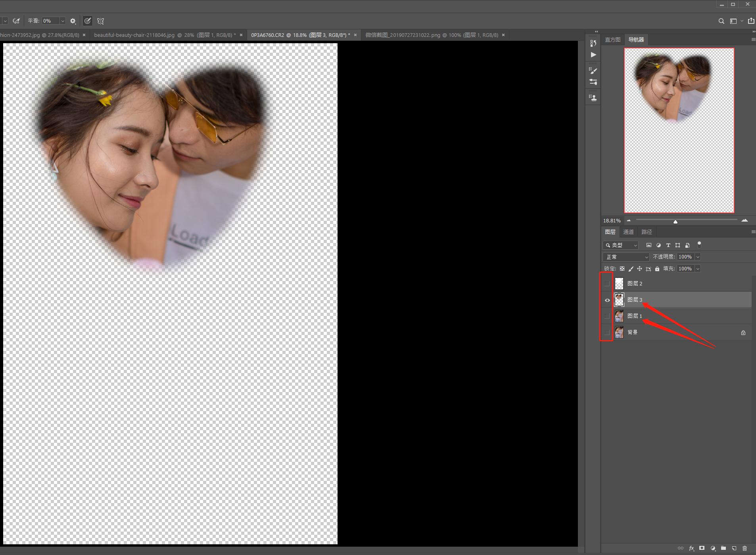Open smoothing options gear menu

point(73,21)
